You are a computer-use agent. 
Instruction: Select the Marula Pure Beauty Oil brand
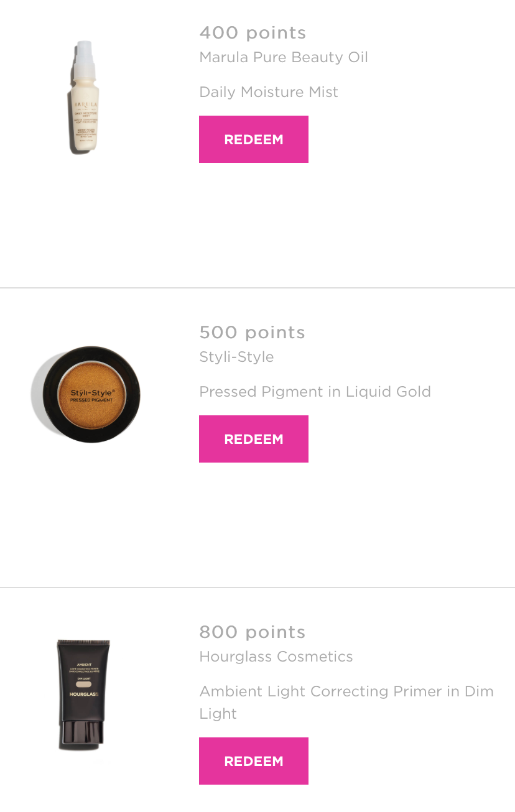(x=284, y=57)
